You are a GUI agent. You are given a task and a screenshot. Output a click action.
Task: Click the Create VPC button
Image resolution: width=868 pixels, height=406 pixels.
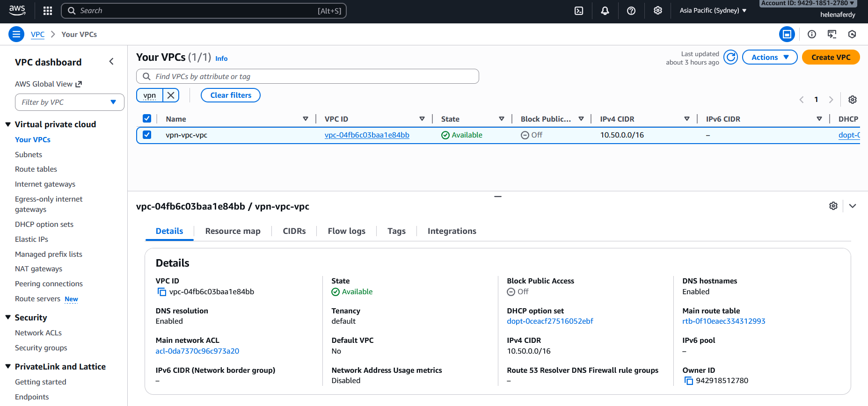tap(831, 57)
